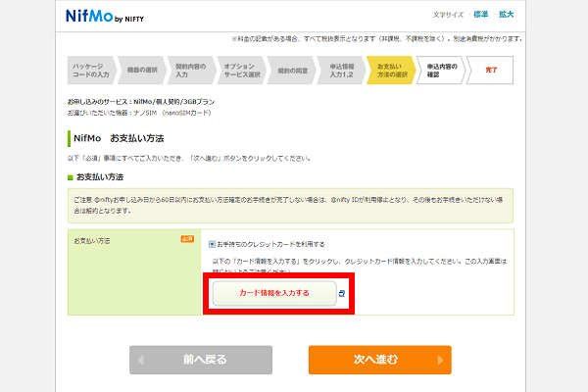Click the 規約の同意 step
This screenshot has height=392, width=588.
[x=292, y=71]
